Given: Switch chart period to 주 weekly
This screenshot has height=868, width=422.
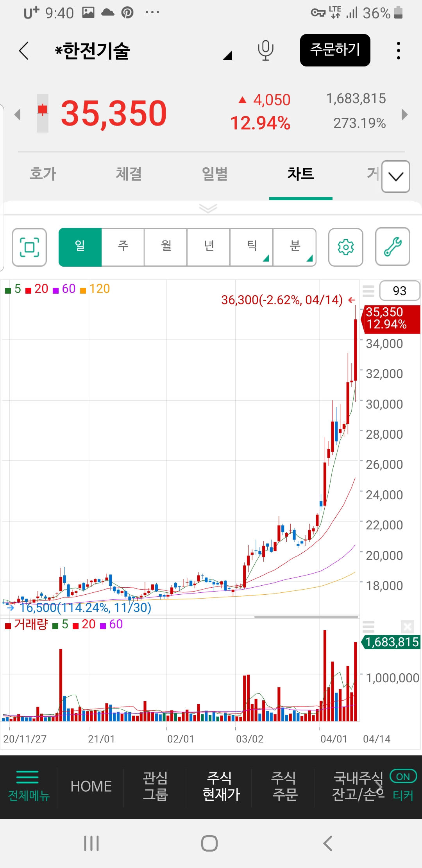Looking at the screenshot, I should pyautogui.click(x=123, y=247).
